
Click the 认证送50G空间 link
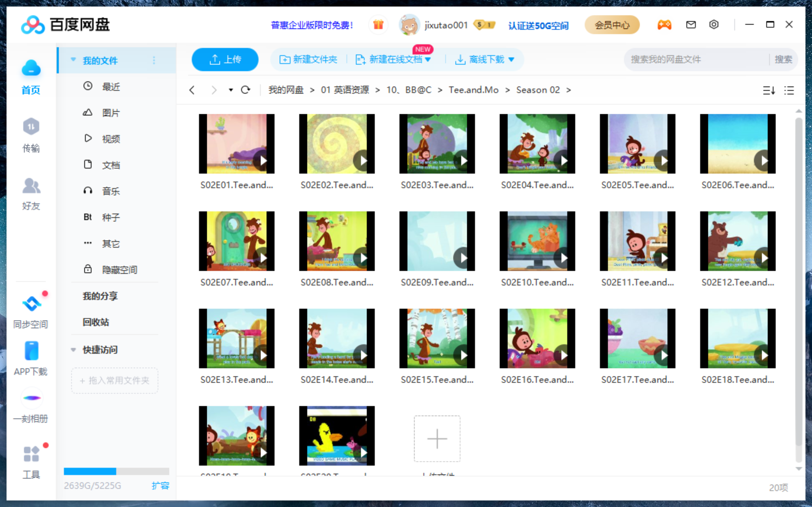tap(538, 25)
